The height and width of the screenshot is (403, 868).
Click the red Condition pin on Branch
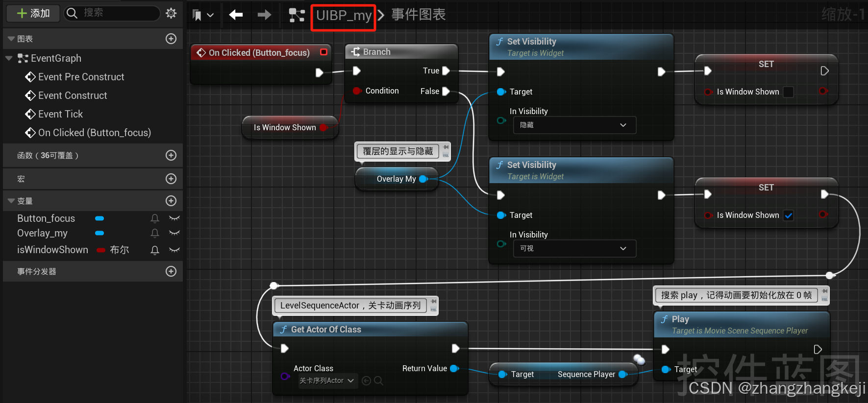(x=357, y=91)
